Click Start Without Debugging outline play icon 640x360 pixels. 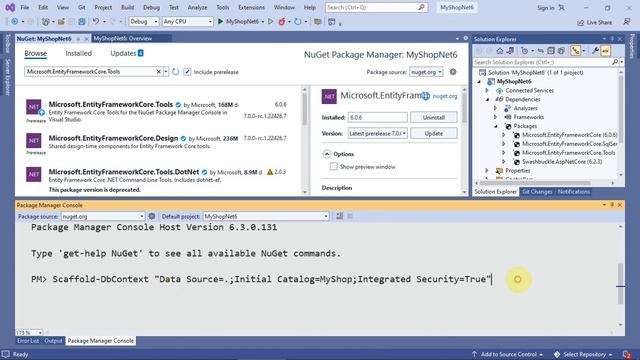[270, 22]
